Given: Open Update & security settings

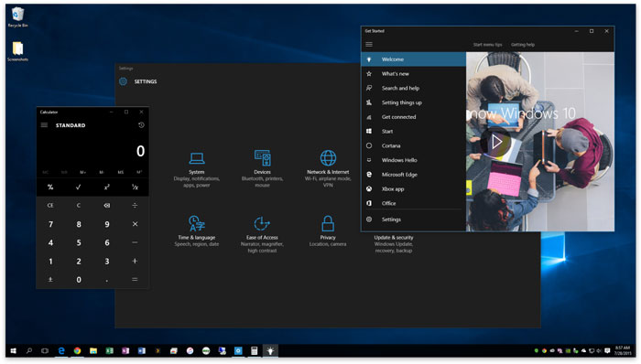Looking at the screenshot, I should coord(393,243).
